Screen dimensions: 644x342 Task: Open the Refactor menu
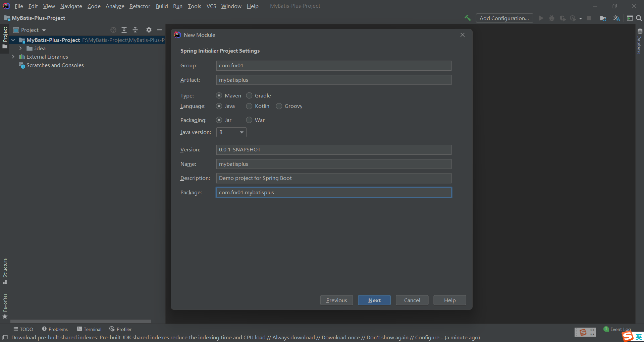140,6
